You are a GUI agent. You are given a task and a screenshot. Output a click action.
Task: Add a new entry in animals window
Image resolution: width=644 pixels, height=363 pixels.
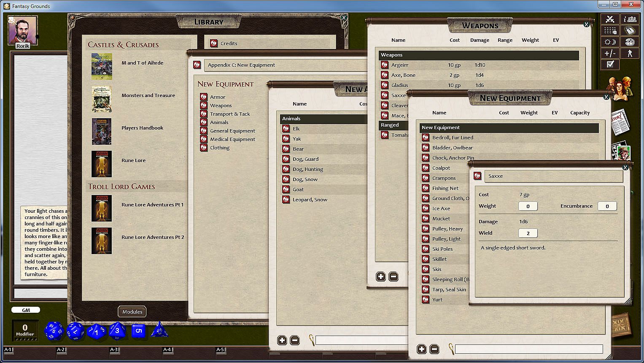coord(282,340)
